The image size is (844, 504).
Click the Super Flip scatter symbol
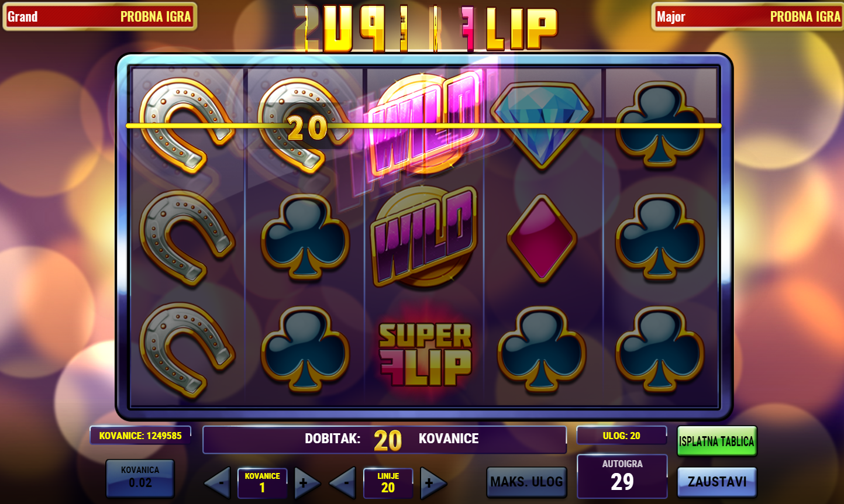pos(425,354)
